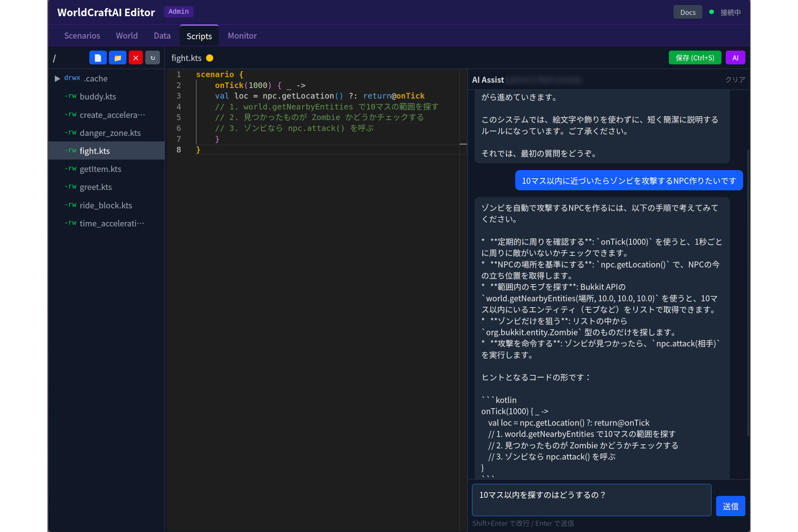Click the 'val loc = npc.getLocation()' editor line
Screen dimensions: 798x532
(x=320, y=96)
